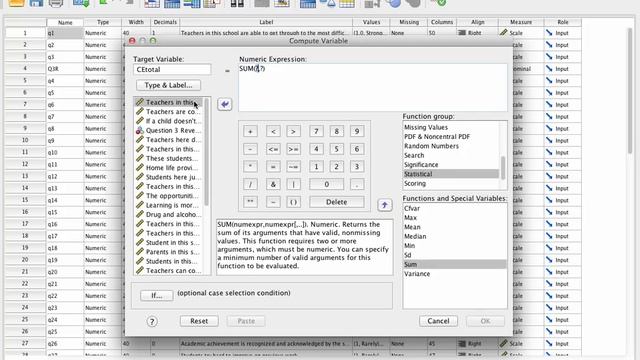Click the greater-than-or-equal operator key
Image resolution: width=640 pixels, height=360 pixels.
[x=293, y=149]
